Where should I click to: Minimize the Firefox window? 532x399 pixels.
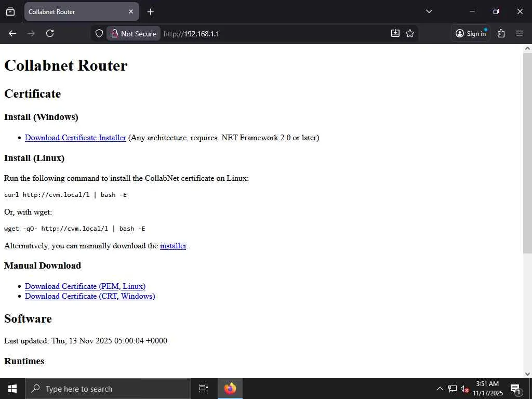(472, 11)
